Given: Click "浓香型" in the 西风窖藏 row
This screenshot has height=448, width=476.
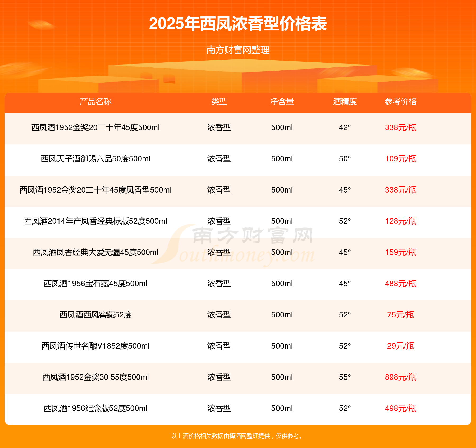Looking at the screenshot, I should (219, 315).
